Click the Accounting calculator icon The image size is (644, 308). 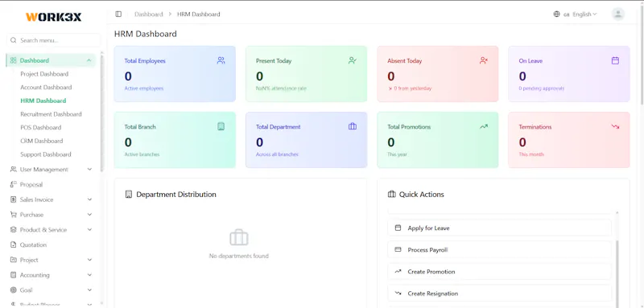click(14, 275)
